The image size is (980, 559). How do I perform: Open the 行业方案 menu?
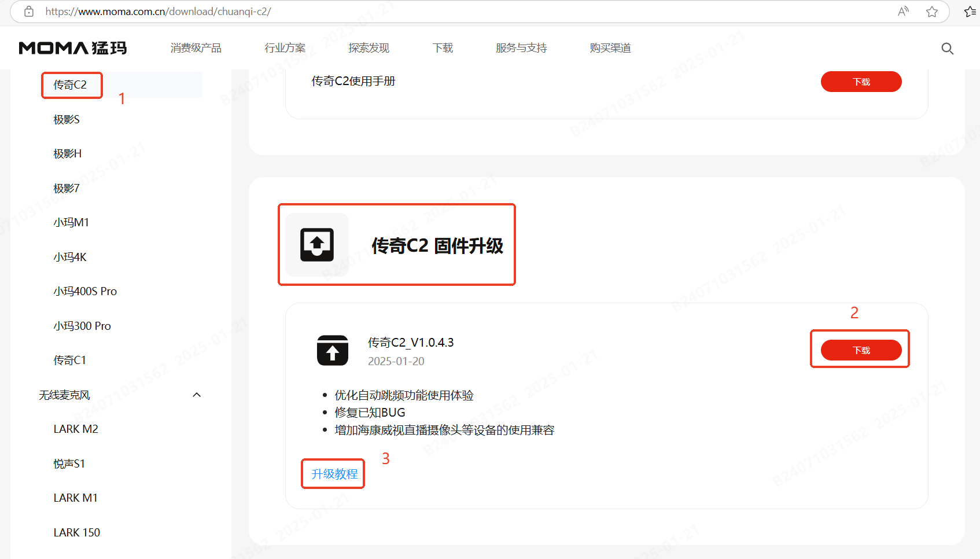(285, 48)
